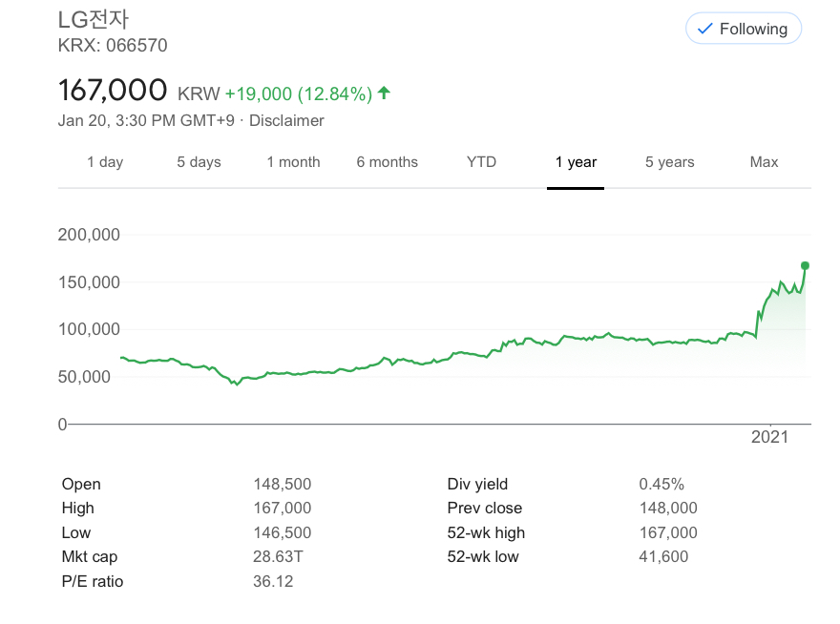This screenshot has height=624, width=840.
Task: Toggle the Following button label
Action: pyautogui.click(x=753, y=29)
